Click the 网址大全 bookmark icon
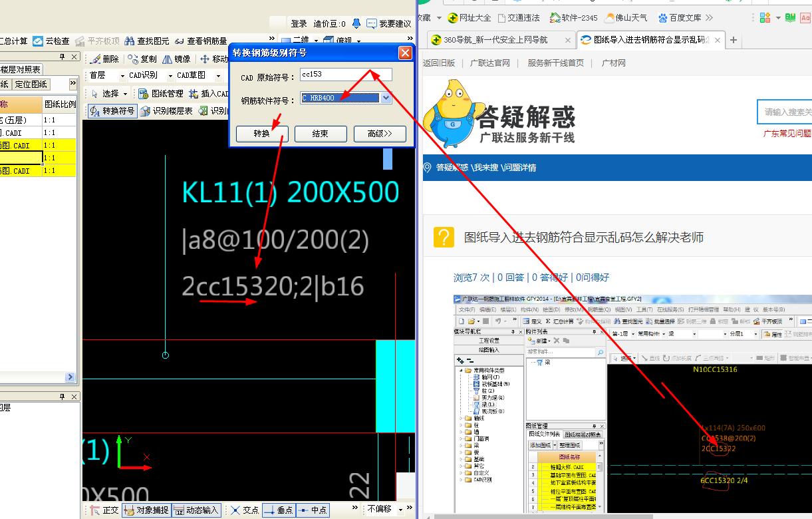 453,18
